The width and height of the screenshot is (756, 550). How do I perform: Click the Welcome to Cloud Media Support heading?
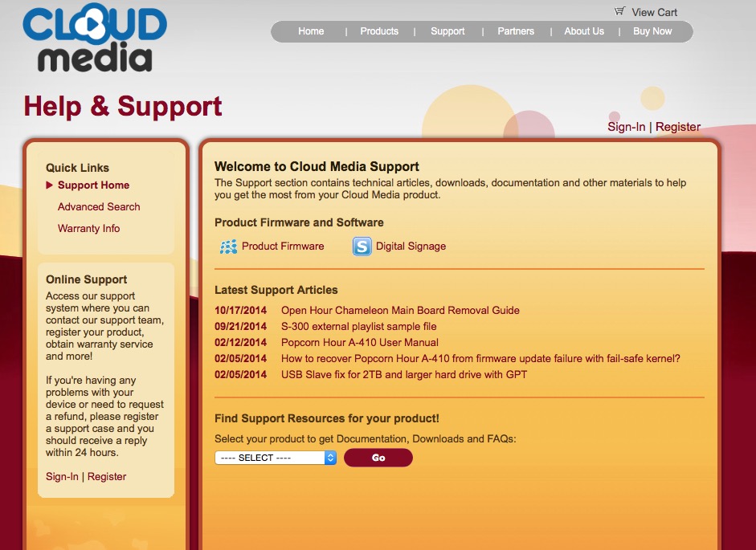(x=317, y=167)
